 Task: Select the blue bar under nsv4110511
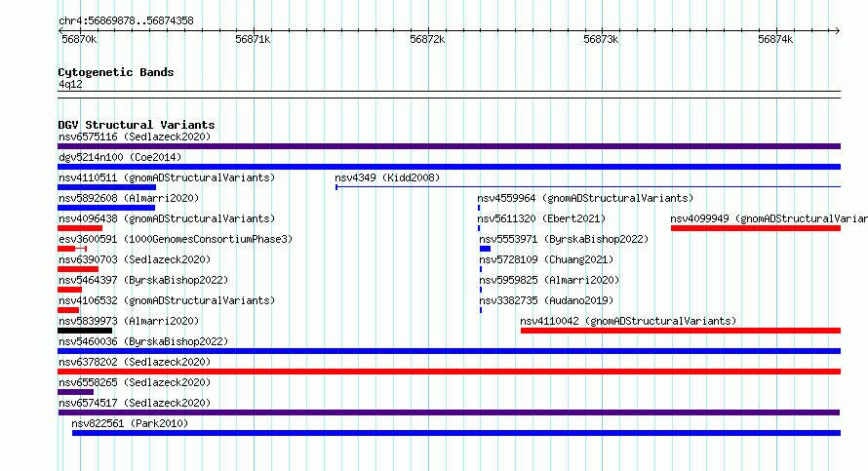(x=107, y=187)
